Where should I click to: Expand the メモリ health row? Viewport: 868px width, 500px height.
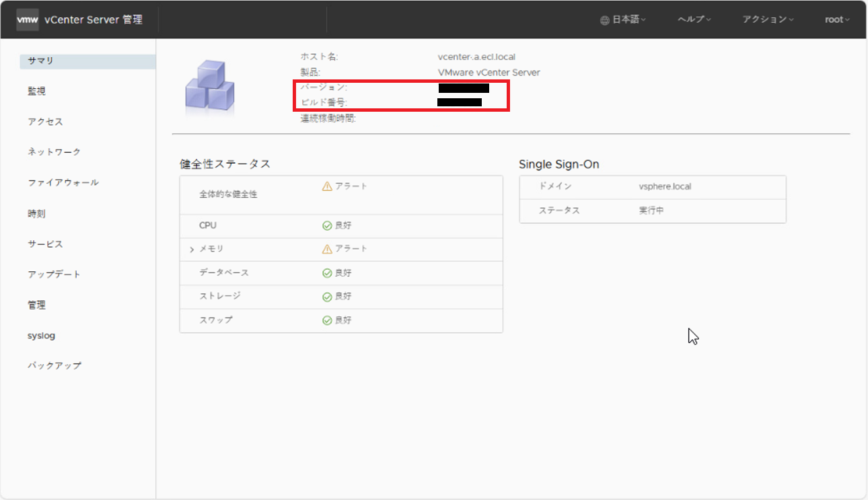tap(192, 250)
